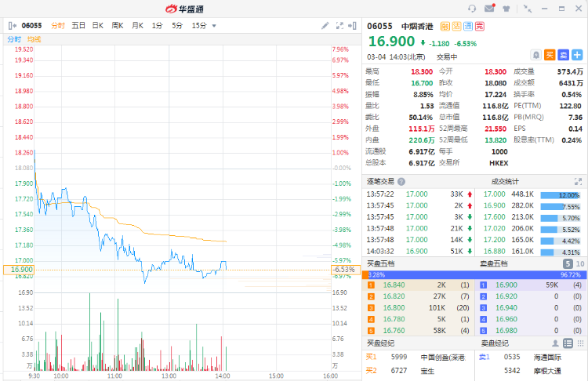The width and height of the screenshot is (588, 381).
Task: Switch to 15分 chart tab
Action: 199,26
